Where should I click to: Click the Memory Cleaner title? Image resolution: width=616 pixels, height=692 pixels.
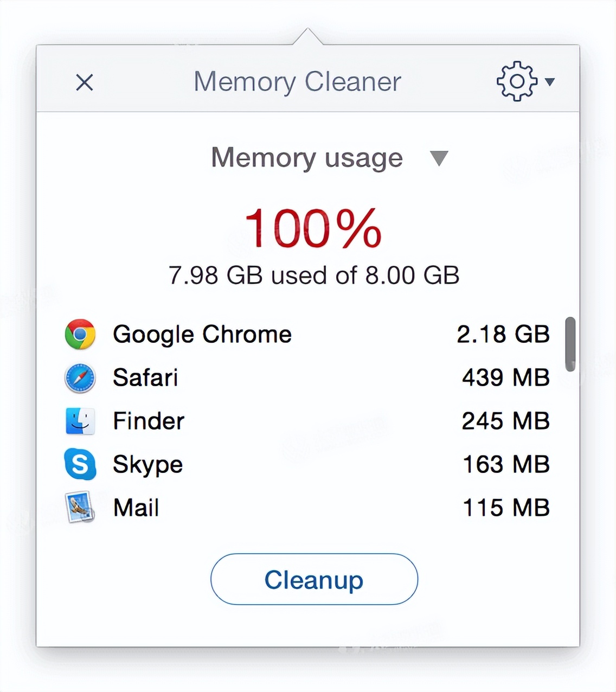pyautogui.click(x=297, y=82)
